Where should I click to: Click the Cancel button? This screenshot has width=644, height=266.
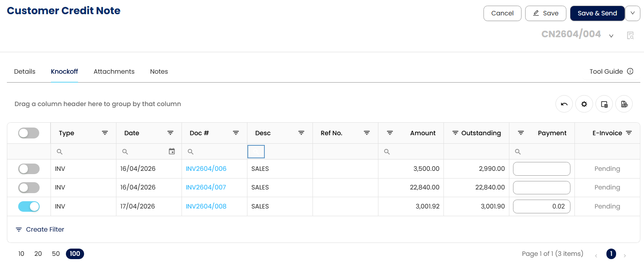(502, 13)
